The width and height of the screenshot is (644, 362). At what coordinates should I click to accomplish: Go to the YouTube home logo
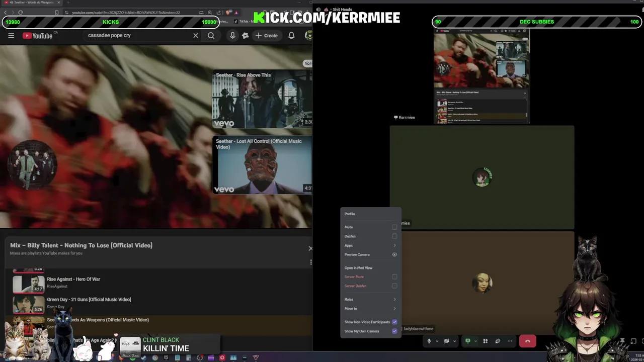[x=37, y=36]
